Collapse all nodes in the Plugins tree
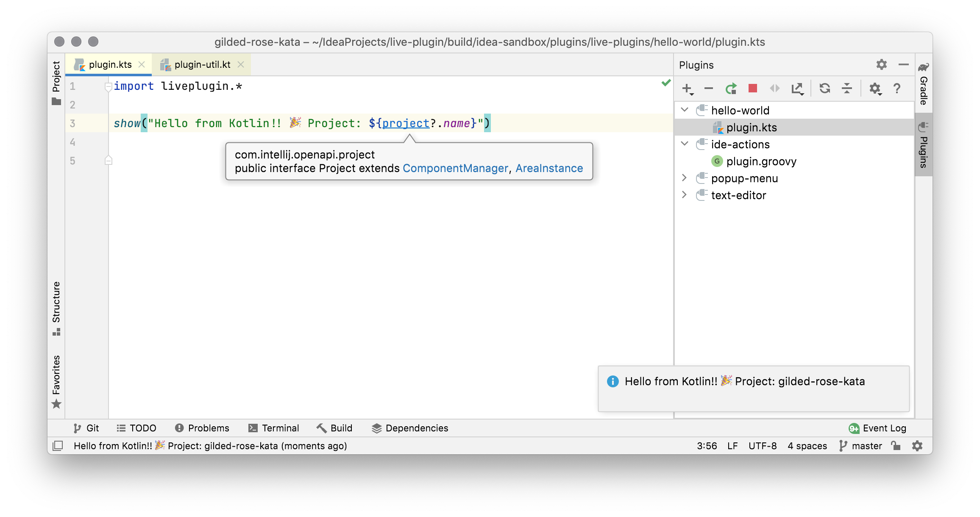The width and height of the screenshot is (980, 517). [847, 89]
